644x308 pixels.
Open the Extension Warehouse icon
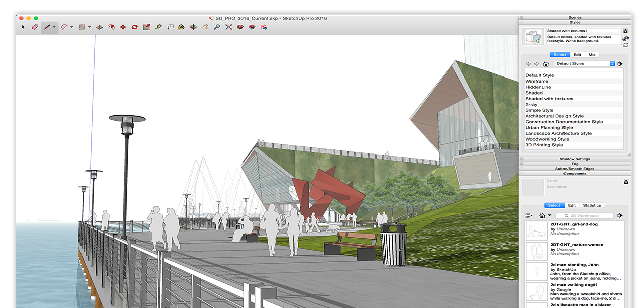252,27
